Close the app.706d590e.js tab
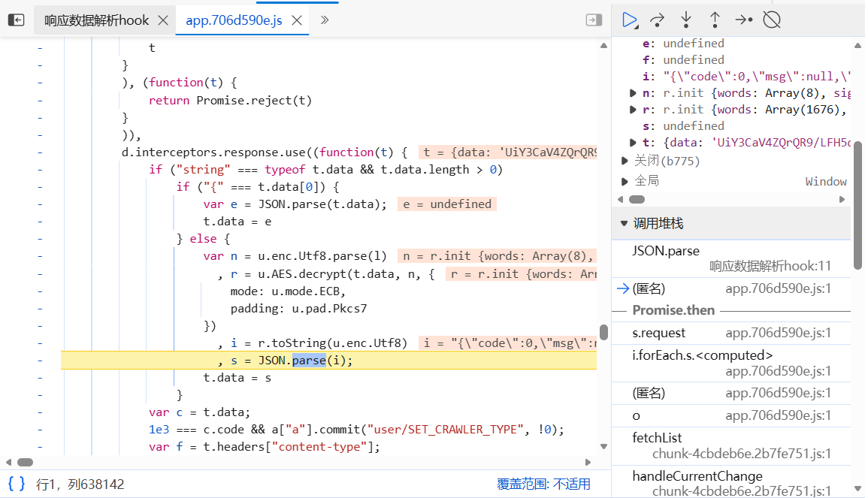Image resolution: width=868 pixels, height=498 pixels. tap(297, 21)
